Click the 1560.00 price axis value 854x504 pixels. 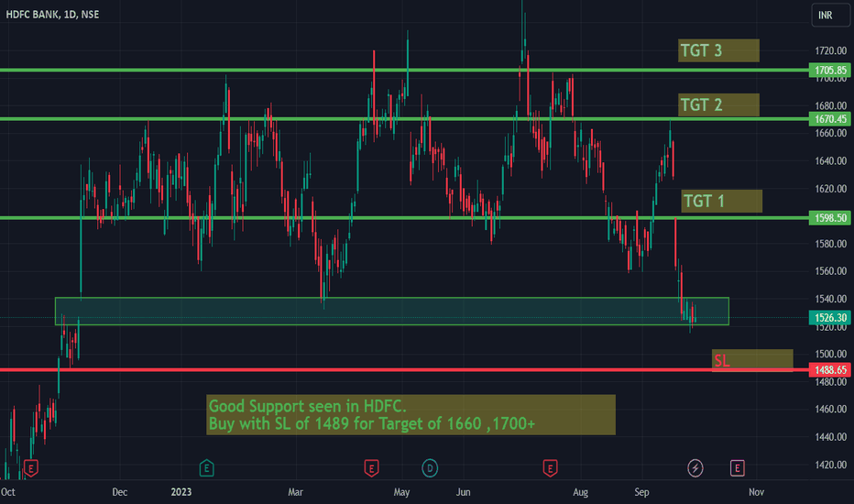click(x=830, y=271)
